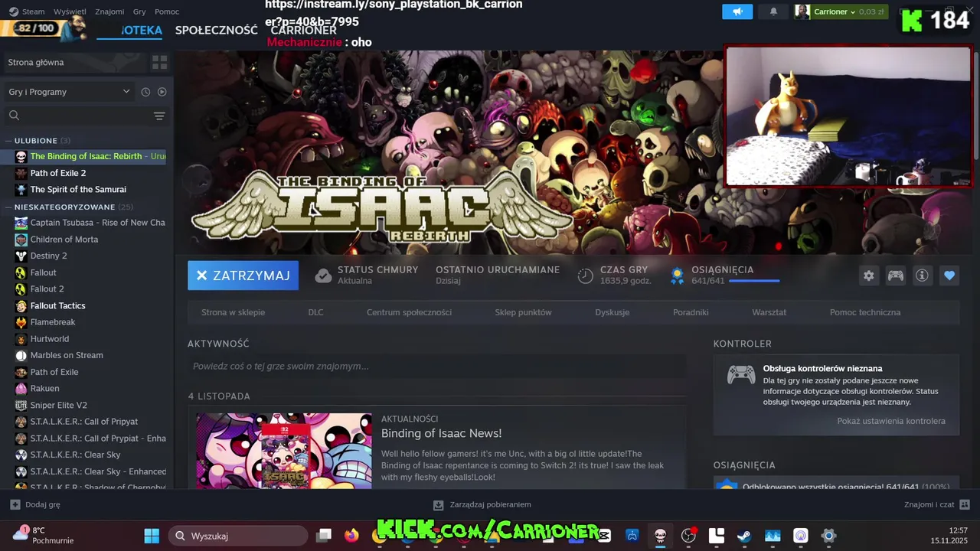980x551 pixels.
Task: Open the Isaac news thumbnail image
Action: click(x=283, y=451)
